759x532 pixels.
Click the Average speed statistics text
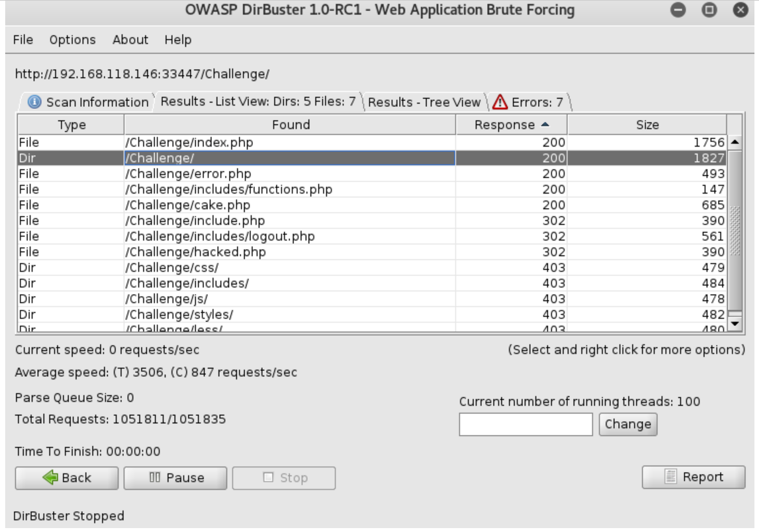tap(156, 372)
